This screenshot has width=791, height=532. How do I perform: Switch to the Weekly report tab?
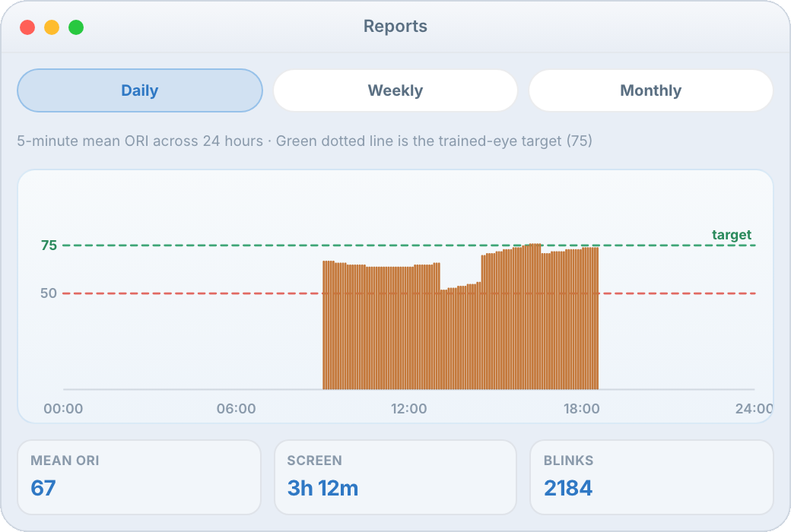[395, 90]
